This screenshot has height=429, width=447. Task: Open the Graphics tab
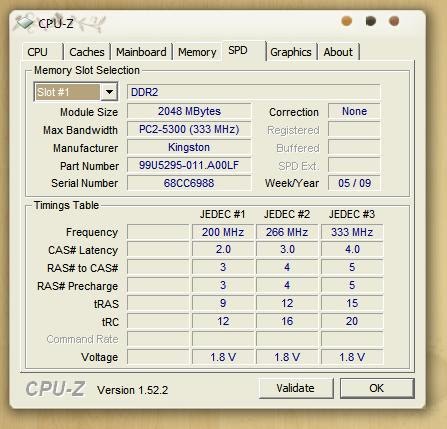point(291,52)
